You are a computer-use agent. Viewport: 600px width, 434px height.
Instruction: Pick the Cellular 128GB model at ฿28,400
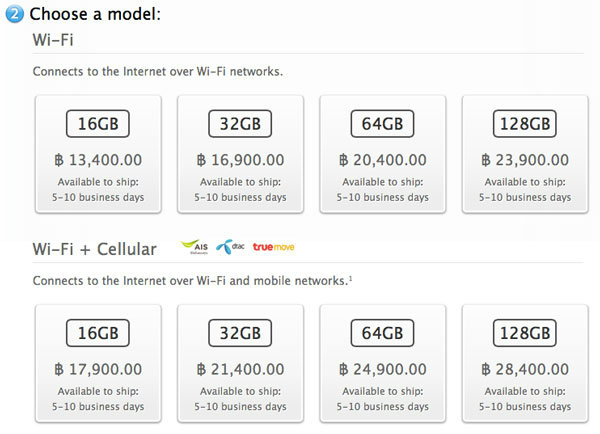(x=525, y=364)
